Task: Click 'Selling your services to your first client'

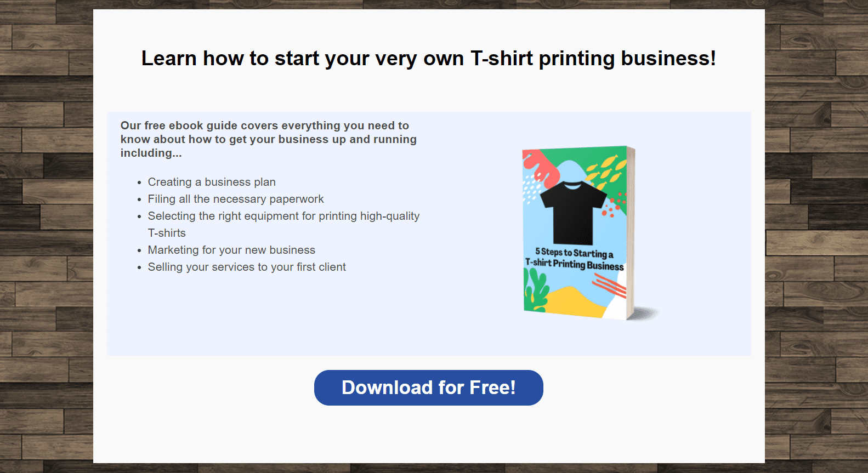Action: tap(247, 267)
